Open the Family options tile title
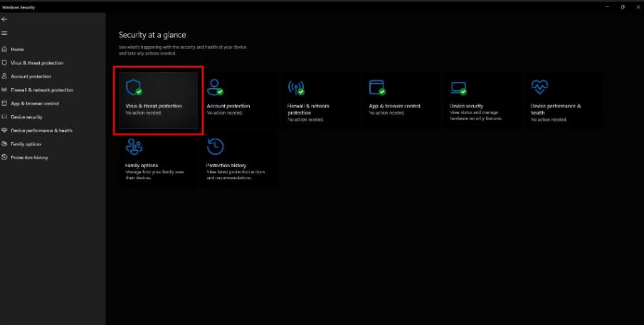 [142, 166]
